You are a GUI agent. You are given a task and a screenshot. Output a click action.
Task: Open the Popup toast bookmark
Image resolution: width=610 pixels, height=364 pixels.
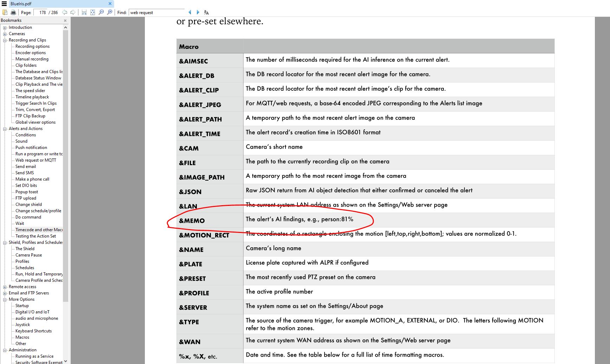point(27,192)
